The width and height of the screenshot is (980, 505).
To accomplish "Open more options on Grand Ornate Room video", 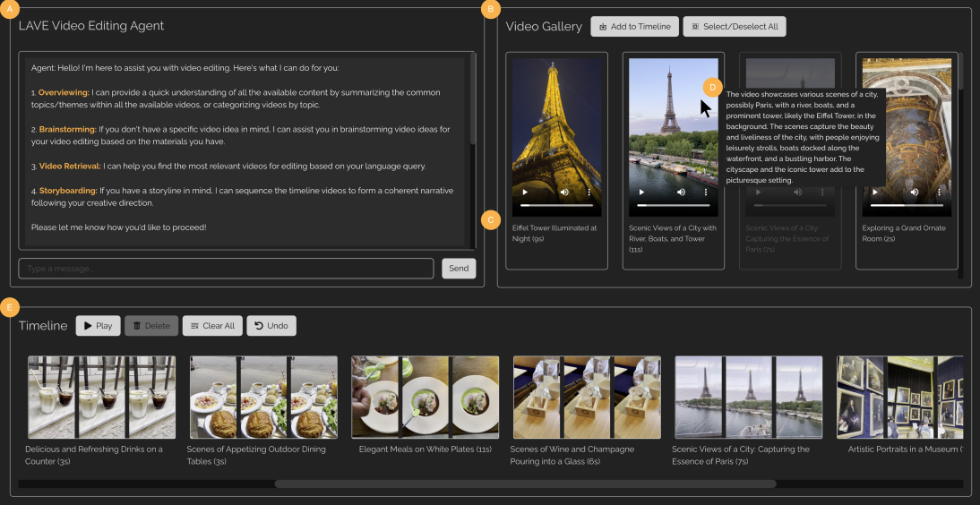I will coord(939,192).
